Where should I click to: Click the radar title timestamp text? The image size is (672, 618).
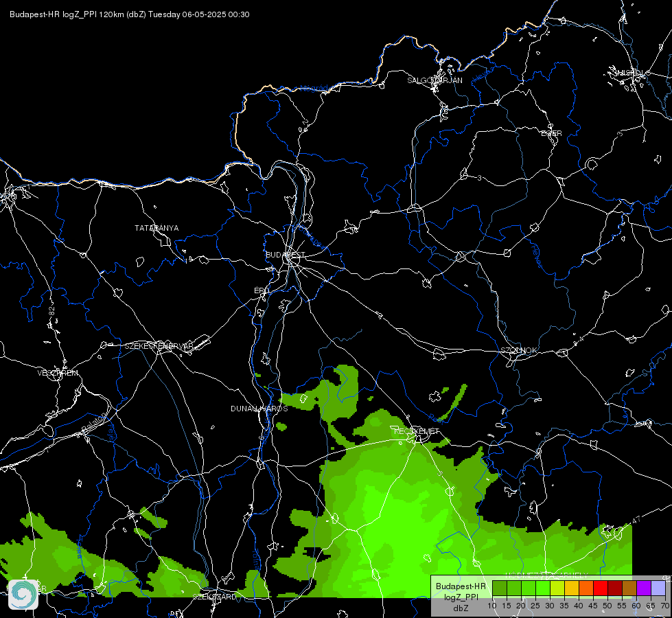(x=130, y=14)
